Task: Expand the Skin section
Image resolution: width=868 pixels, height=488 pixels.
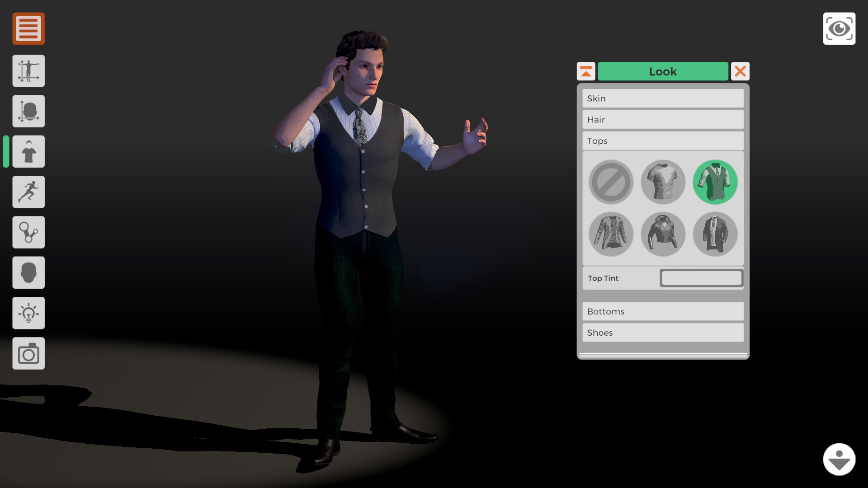Action: [662, 98]
